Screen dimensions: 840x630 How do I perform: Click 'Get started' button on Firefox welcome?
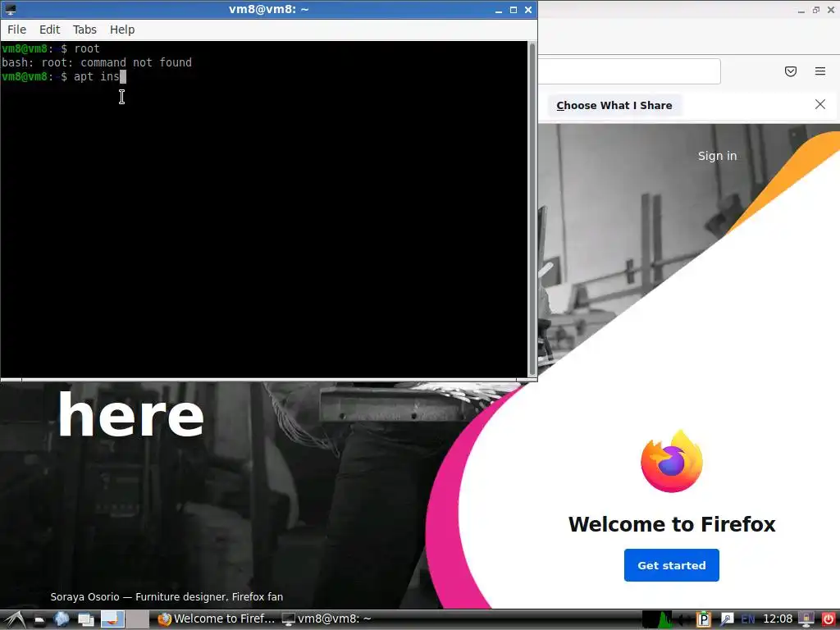[672, 565]
